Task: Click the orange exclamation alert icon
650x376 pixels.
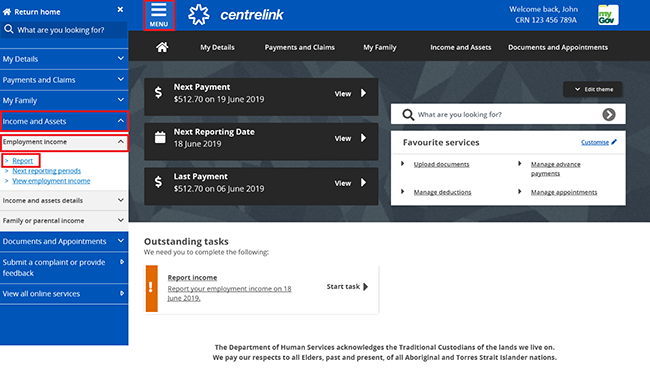Action: 151,289
